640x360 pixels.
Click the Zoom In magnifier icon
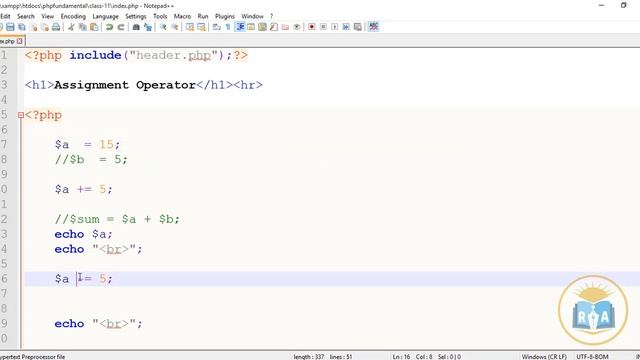pos(163,27)
